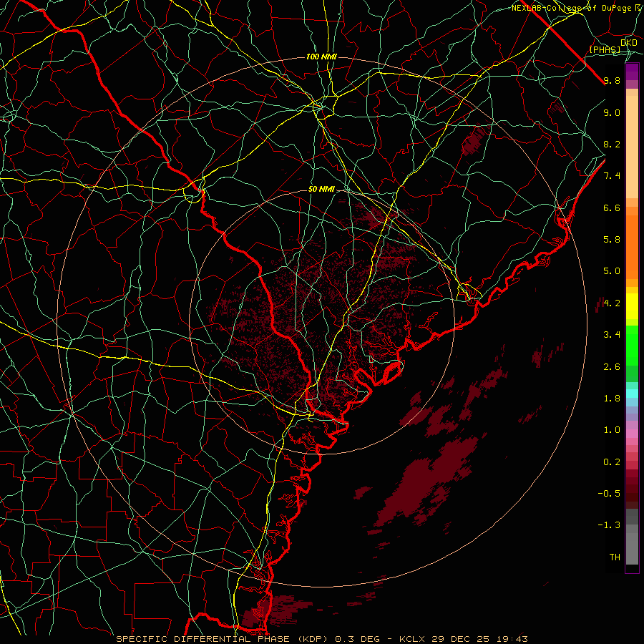644x644 pixels.
Task: Click the 7.4 color scale label
Action: click(x=612, y=176)
